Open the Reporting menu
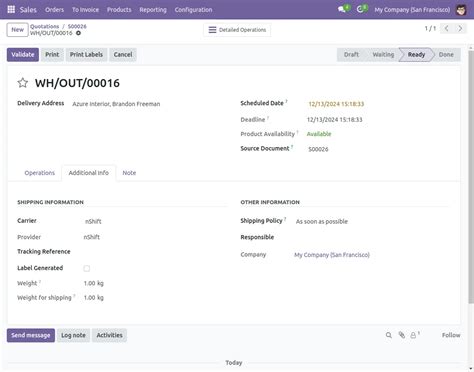 153,10
